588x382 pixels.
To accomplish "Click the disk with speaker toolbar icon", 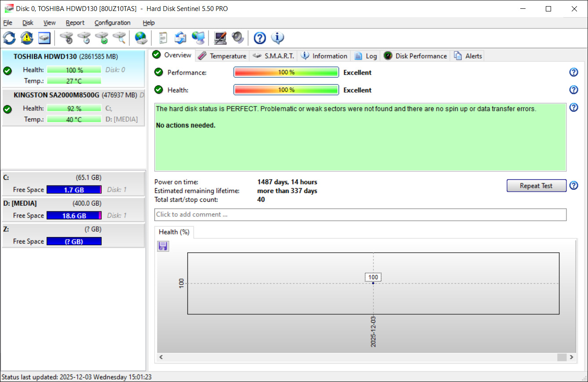I will click(x=66, y=38).
